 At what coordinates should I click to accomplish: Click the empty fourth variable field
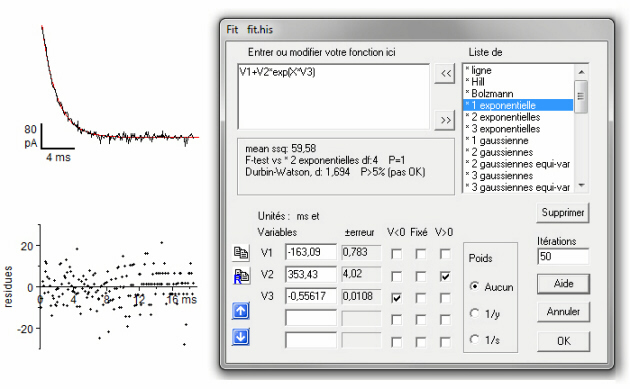tap(311, 318)
